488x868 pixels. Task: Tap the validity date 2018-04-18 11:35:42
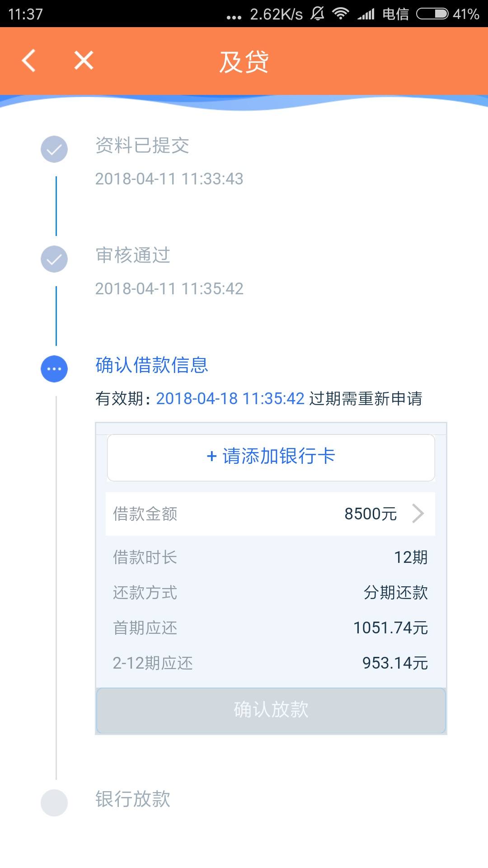point(230,399)
